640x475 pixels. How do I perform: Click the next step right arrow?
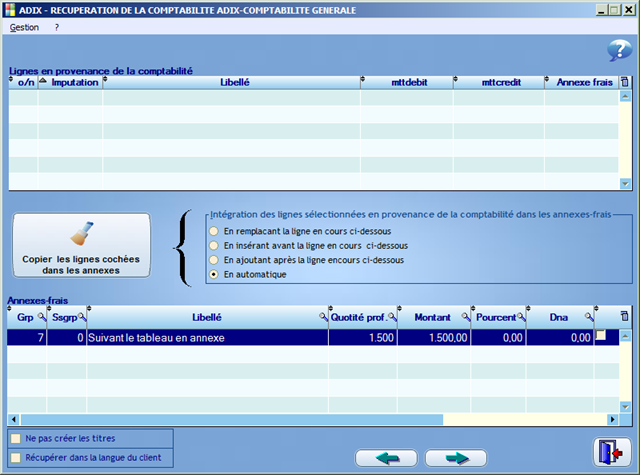tap(456, 458)
